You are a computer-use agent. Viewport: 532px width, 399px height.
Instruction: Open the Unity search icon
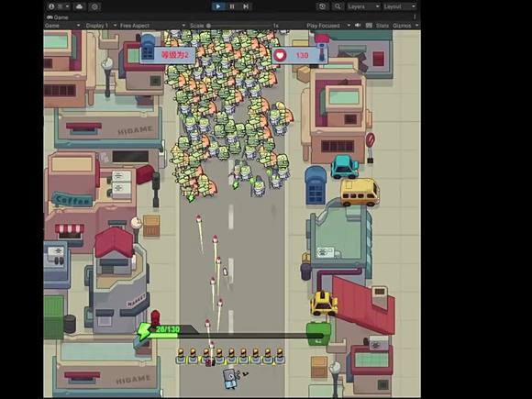click(x=338, y=6)
